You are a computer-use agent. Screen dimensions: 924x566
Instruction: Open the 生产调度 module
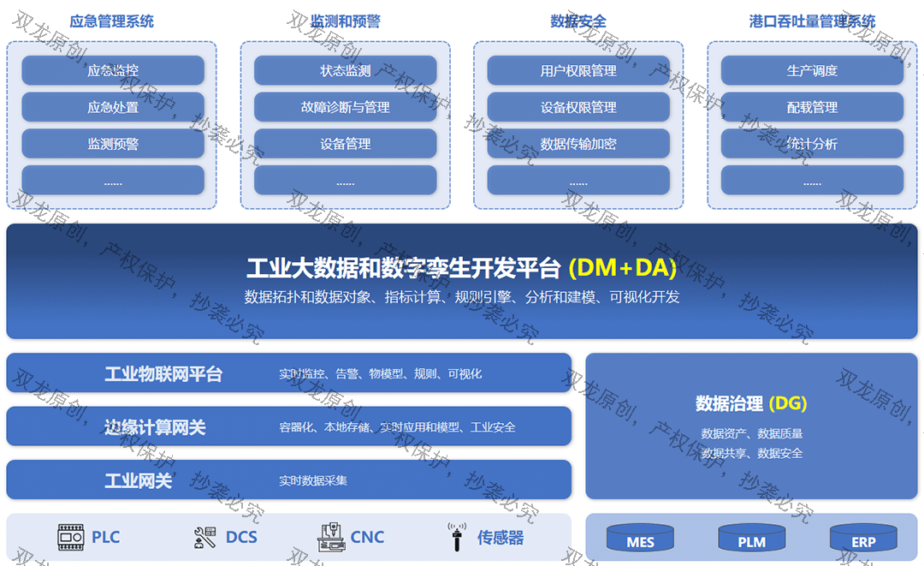point(812,71)
